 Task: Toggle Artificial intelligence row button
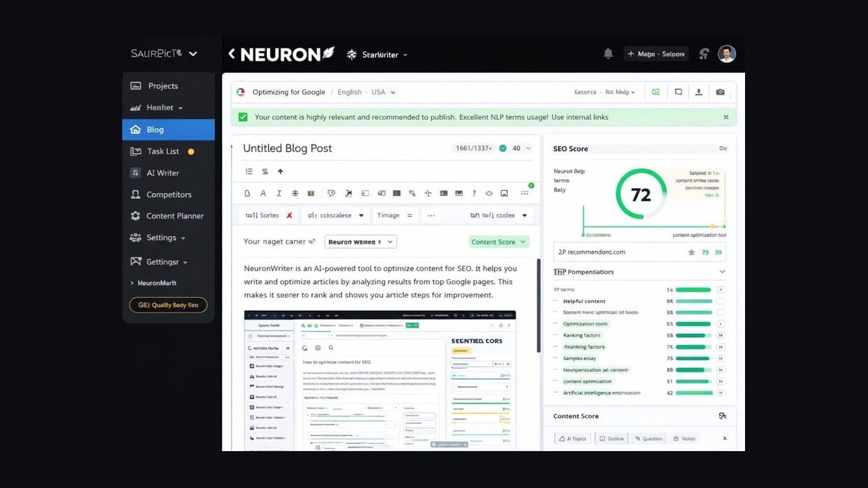(x=720, y=393)
